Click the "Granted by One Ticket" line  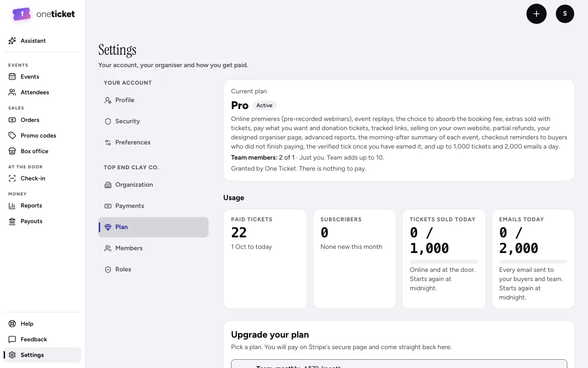point(299,169)
